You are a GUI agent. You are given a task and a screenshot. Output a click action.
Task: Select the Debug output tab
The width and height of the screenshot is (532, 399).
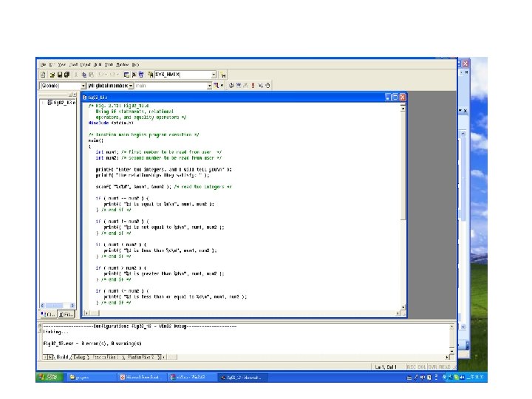click(x=79, y=357)
